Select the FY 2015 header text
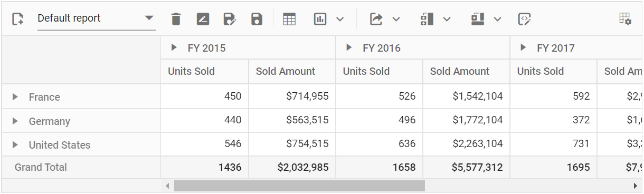Viewport: 644px width, 194px height. click(206, 48)
